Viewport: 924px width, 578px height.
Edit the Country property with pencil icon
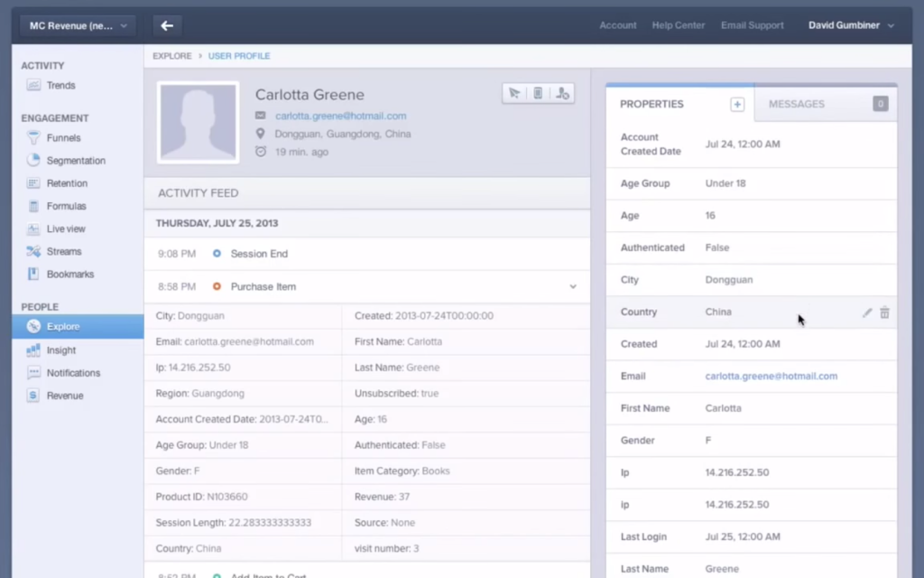867,312
